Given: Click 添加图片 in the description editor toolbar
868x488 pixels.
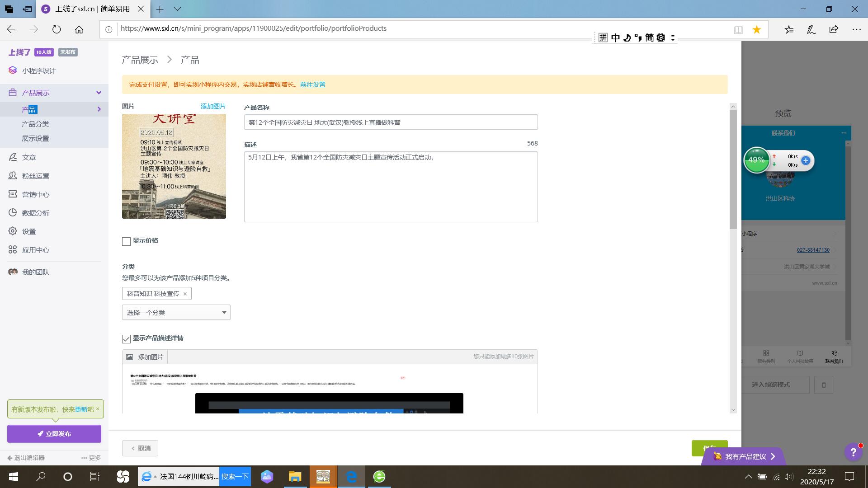Looking at the screenshot, I should click(x=145, y=357).
